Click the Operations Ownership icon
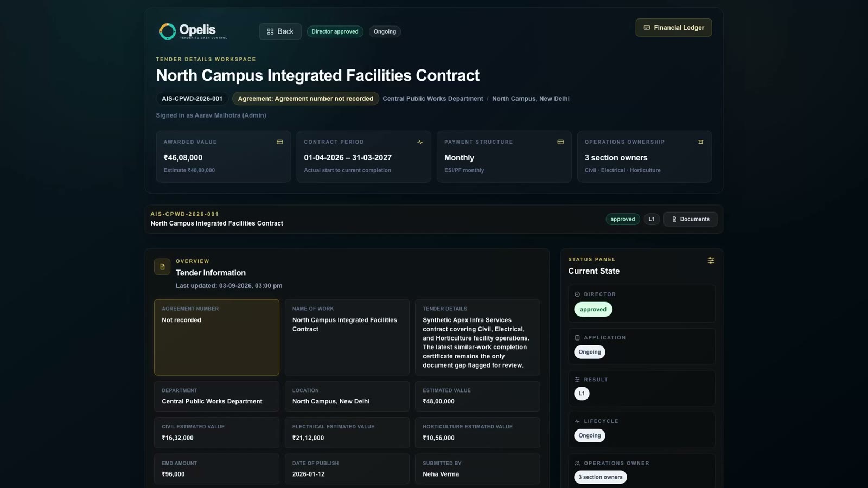This screenshot has width=868, height=488. [700, 142]
